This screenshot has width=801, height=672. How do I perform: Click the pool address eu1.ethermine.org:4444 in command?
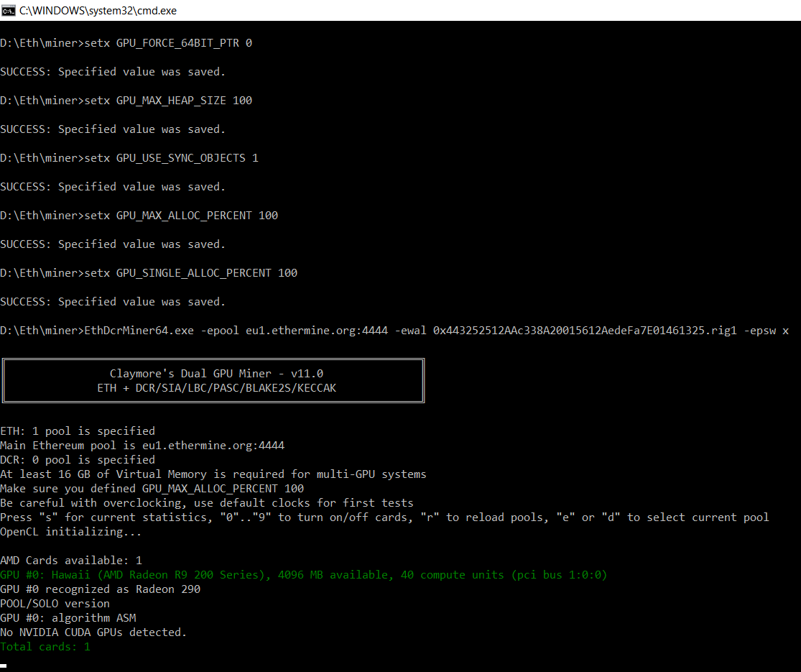pyautogui.click(x=317, y=331)
